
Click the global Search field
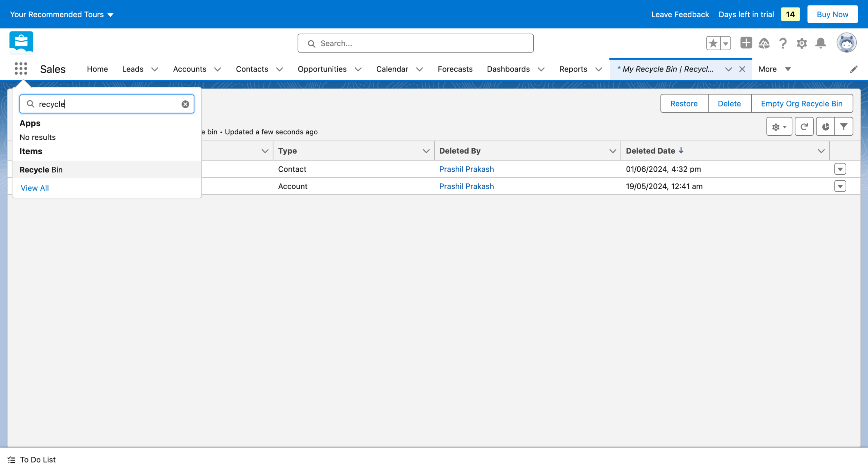click(416, 43)
